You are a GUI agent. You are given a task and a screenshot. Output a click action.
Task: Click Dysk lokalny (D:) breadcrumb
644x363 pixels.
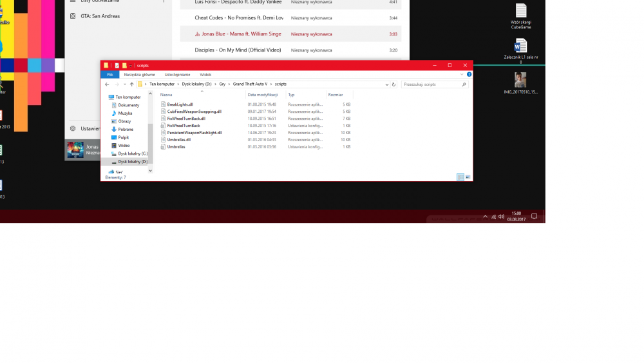[196, 84]
